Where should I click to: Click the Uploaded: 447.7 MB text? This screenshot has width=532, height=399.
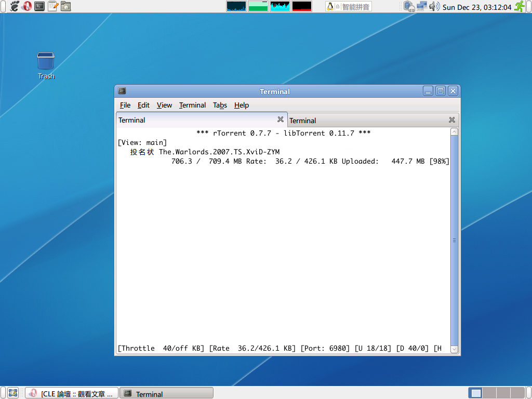click(x=383, y=161)
